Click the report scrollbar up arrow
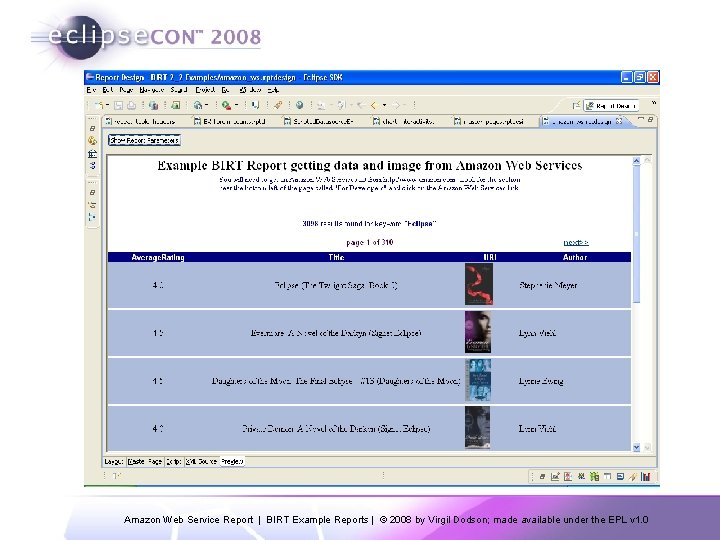Viewport: 720px width, 540px height. click(x=636, y=161)
